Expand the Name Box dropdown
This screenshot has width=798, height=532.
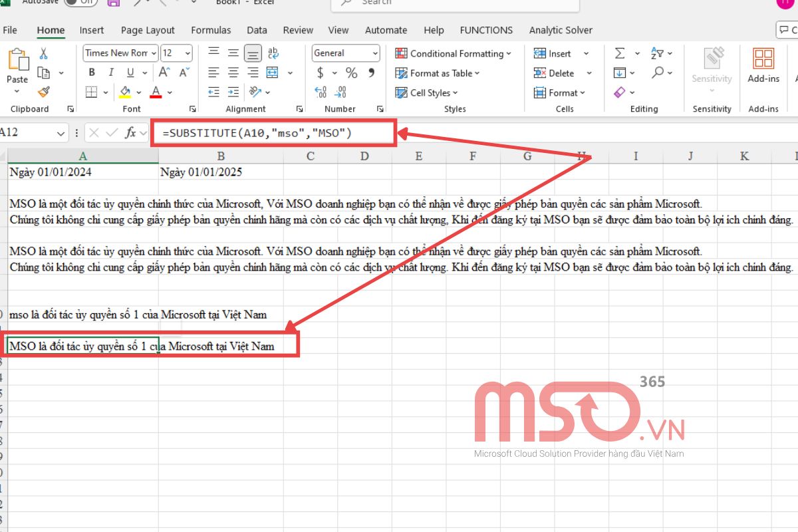61,132
